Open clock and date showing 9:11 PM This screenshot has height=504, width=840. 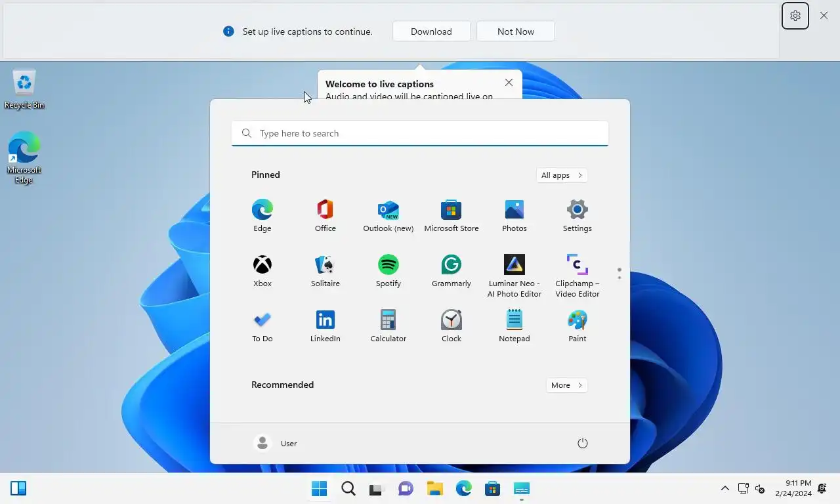coord(793,488)
